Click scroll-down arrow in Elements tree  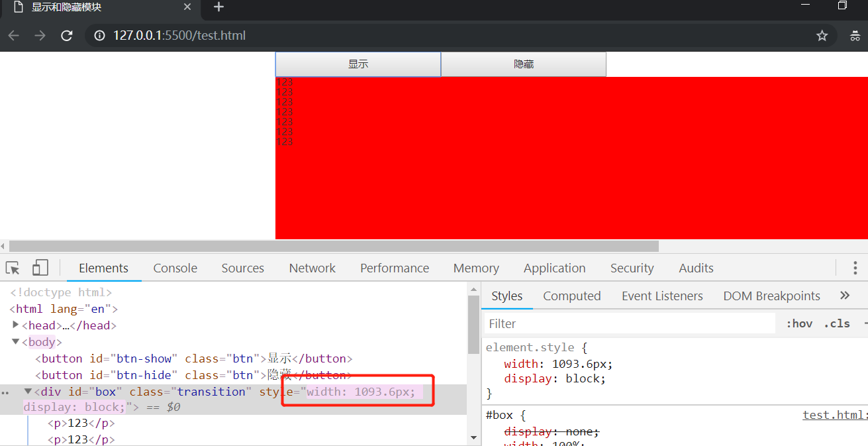click(x=473, y=437)
